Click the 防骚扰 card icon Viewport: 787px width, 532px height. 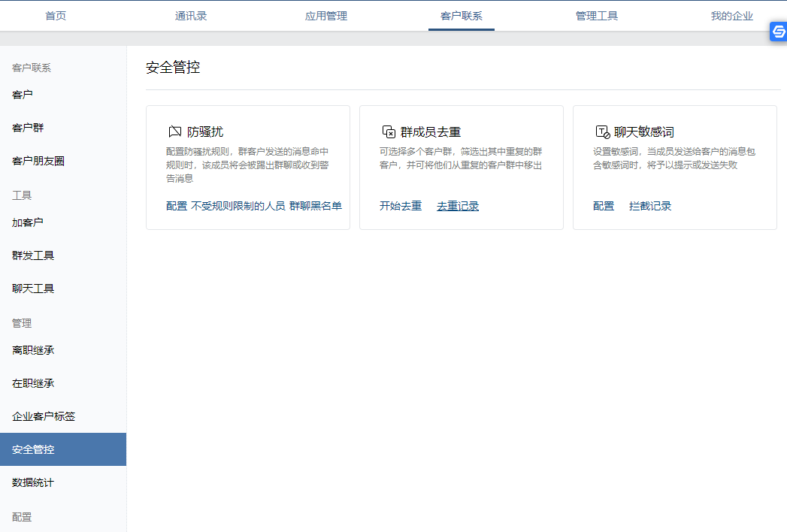click(174, 131)
